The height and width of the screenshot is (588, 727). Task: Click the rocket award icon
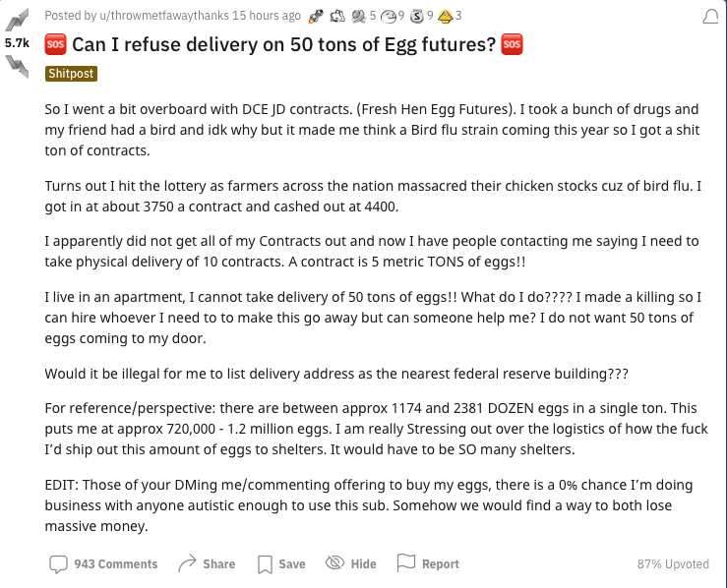click(x=315, y=16)
